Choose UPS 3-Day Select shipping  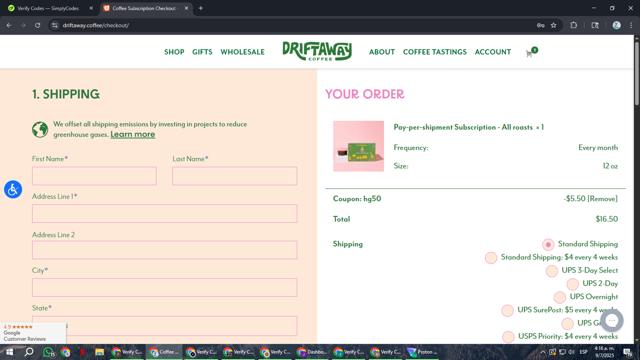coord(551,271)
